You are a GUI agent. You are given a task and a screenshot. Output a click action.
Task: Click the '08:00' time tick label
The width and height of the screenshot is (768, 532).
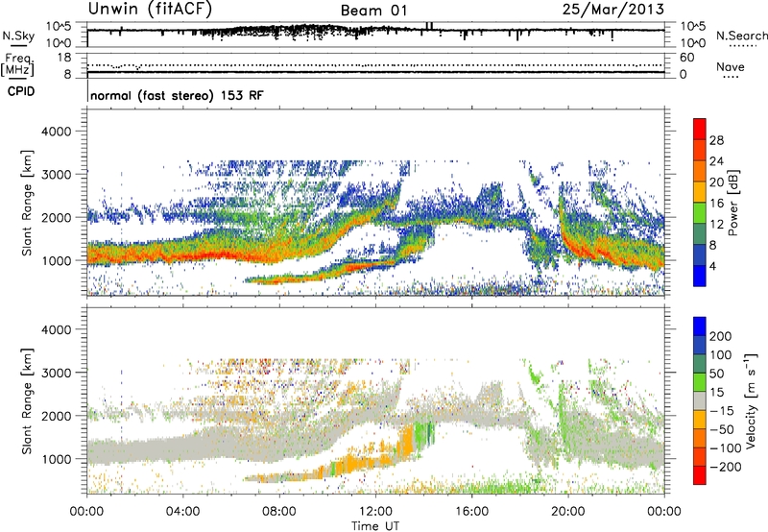coord(279,512)
